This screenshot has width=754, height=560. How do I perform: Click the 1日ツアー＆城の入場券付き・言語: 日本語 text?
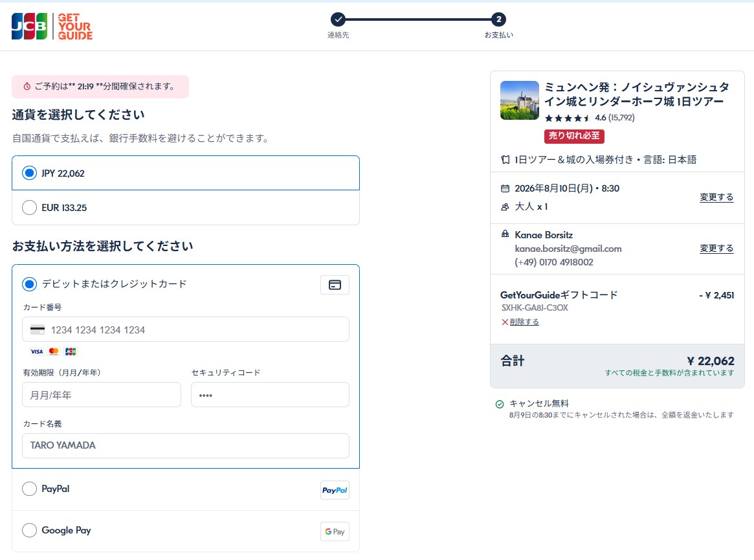(605, 160)
